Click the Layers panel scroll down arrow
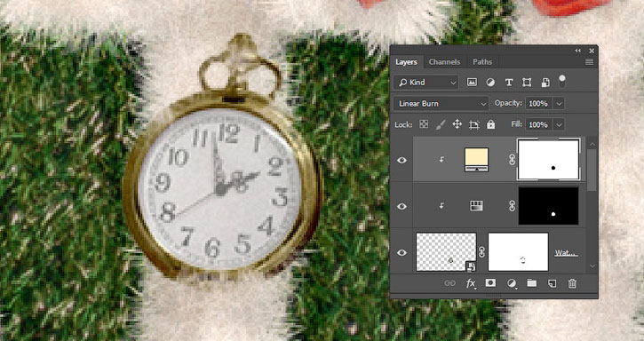This screenshot has height=341, width=644. (x=592, y=266)
